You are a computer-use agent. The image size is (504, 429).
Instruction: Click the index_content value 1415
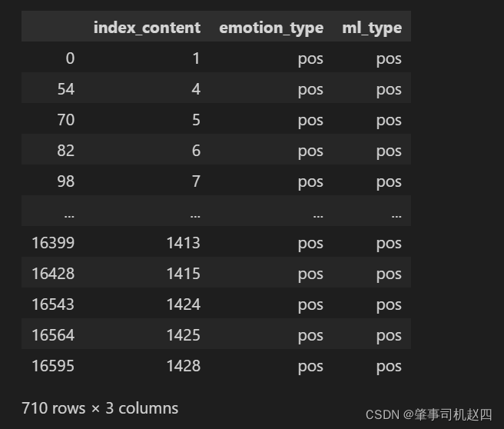coord(183,274)
